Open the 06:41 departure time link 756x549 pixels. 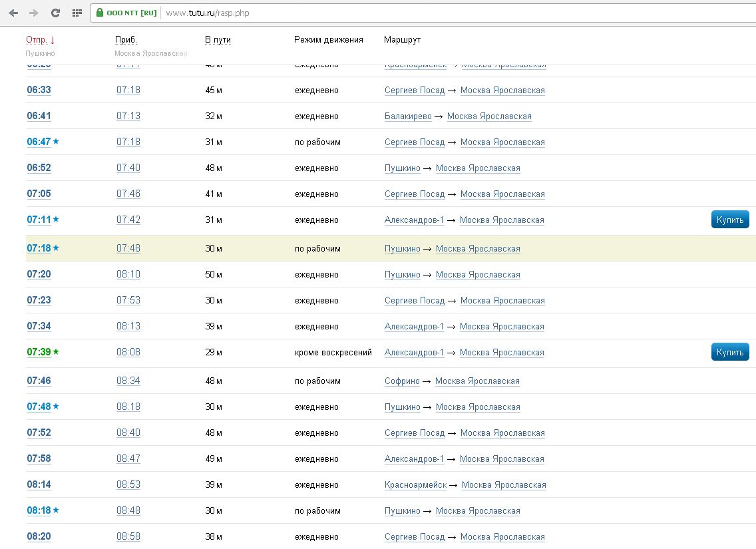point(39,116)
